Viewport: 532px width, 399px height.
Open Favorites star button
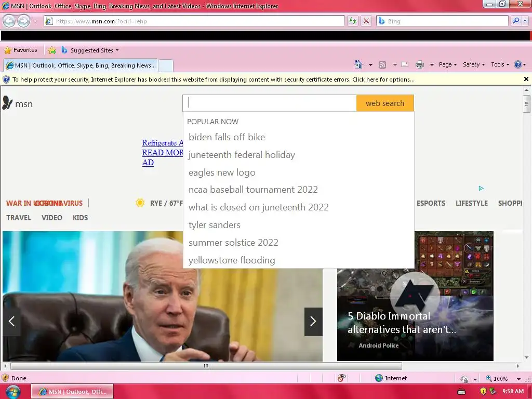pos(20,50)
